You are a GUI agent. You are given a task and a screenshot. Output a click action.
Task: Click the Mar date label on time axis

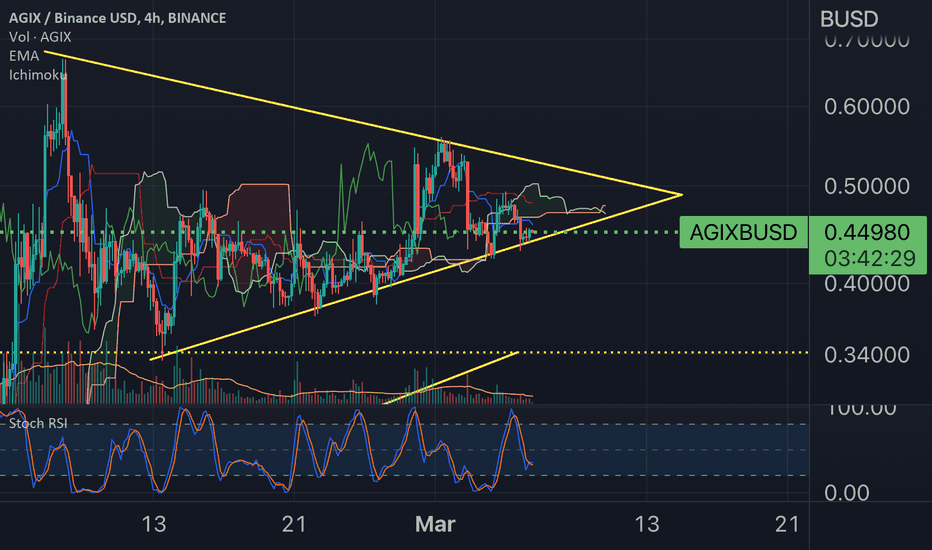pos(435,524)
